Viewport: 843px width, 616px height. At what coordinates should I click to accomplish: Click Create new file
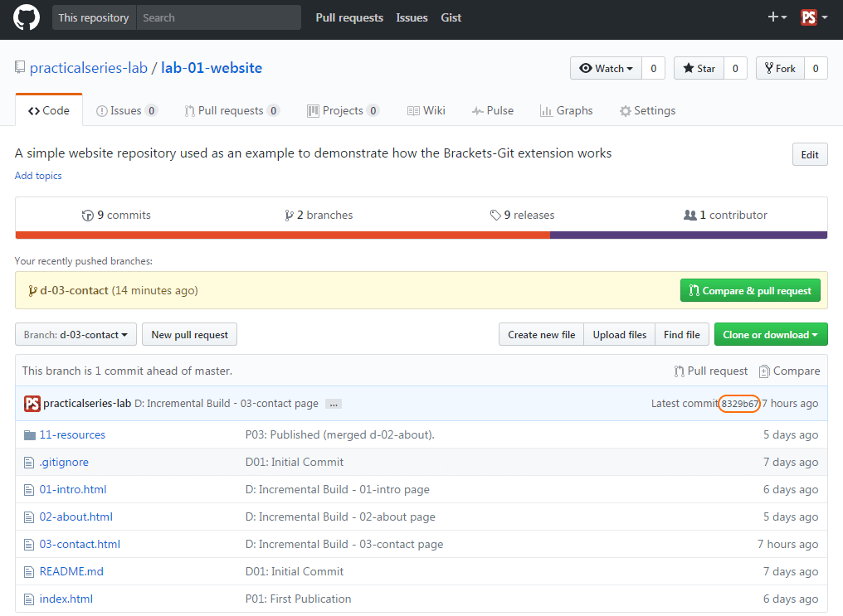[541, 335]
